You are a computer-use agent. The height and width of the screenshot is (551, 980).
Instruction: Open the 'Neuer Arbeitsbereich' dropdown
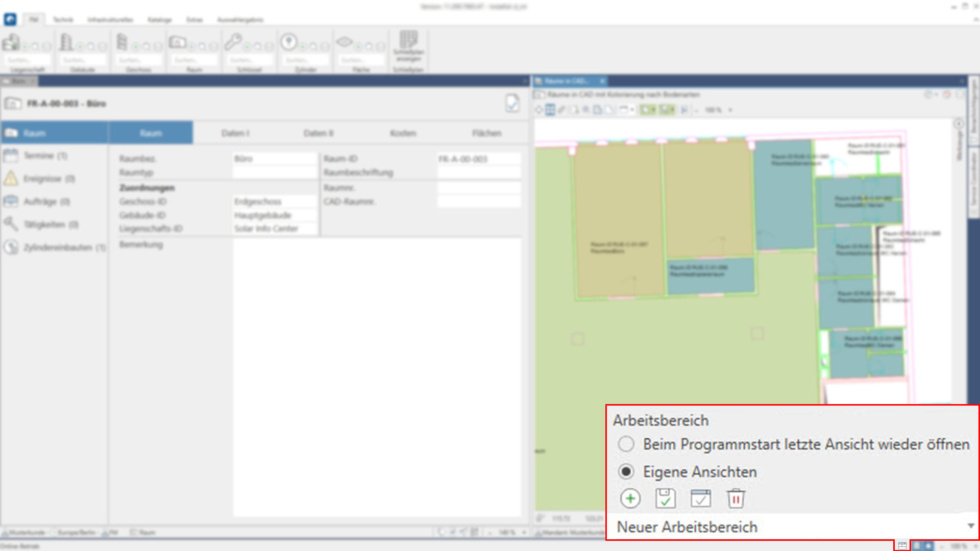[970, 526]
